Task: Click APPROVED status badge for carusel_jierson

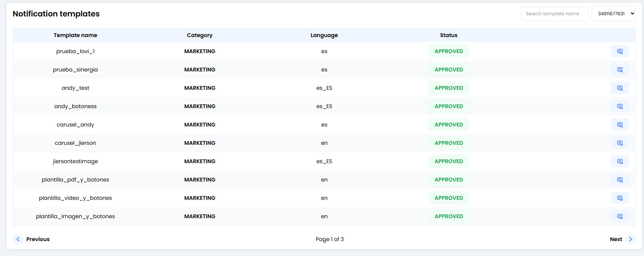Action: pyautogui.click(x=449, y=143)
